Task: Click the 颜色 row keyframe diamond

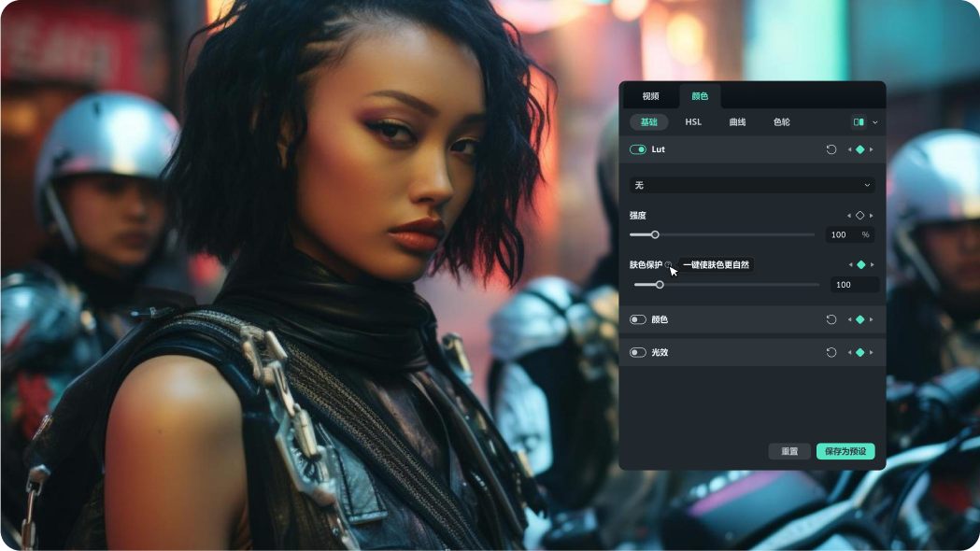Action: tap(860, 319)
